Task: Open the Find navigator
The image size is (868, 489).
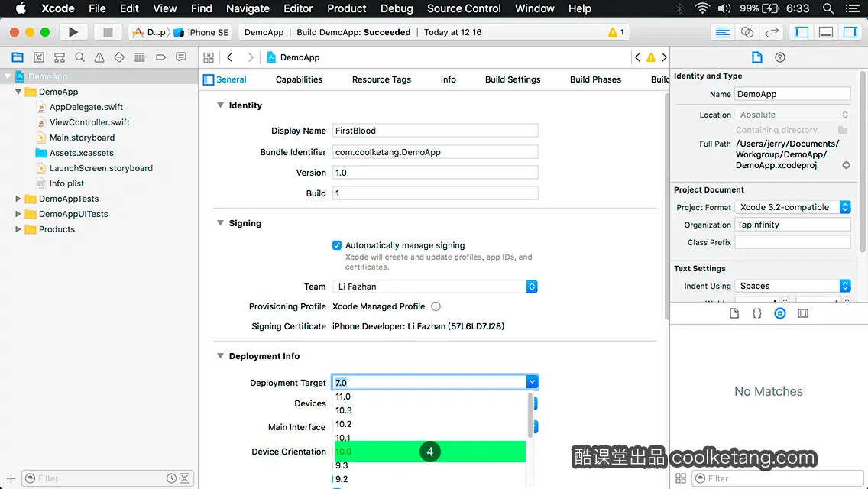Action: pyautogui.click(x=79, y=57)
